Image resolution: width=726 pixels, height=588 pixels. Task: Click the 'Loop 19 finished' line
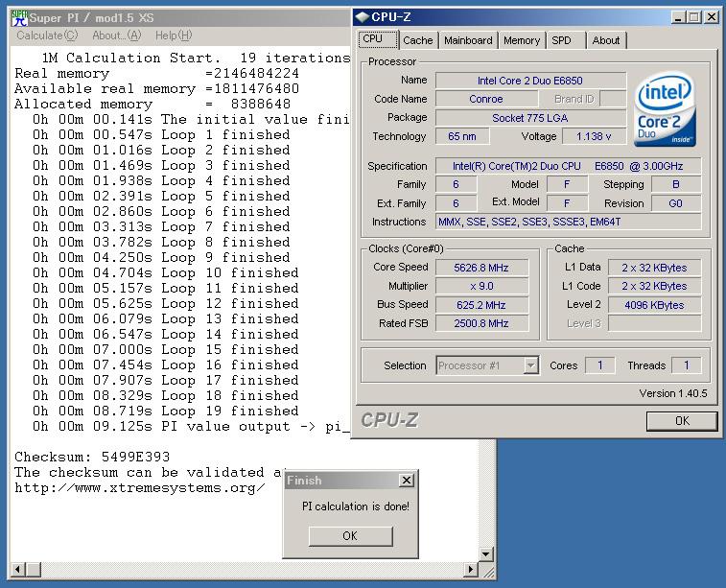[x=166, y=412]
